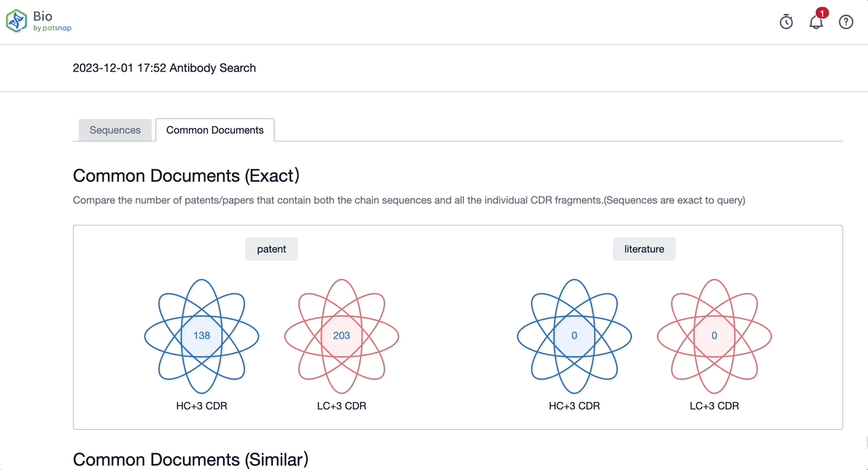Click the Antibody Search title text
The height and width of the screenshot is (470, 868).
click(x=164, y=68)
